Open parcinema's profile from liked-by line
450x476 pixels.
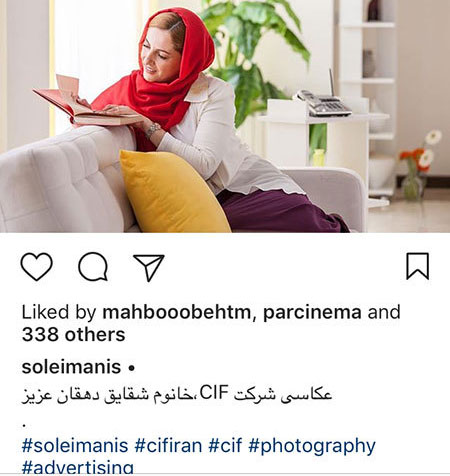click(x=312, y=313)
